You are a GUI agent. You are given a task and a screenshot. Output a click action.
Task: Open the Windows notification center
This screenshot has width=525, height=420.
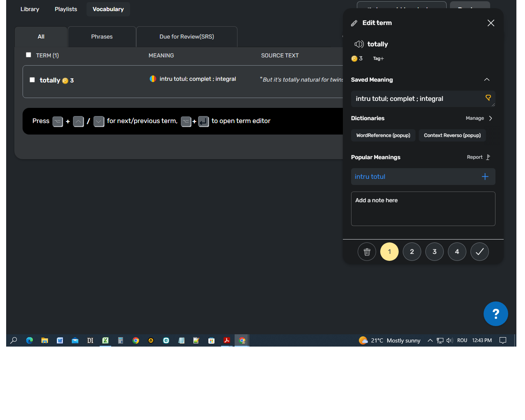(x=503, y=340)
